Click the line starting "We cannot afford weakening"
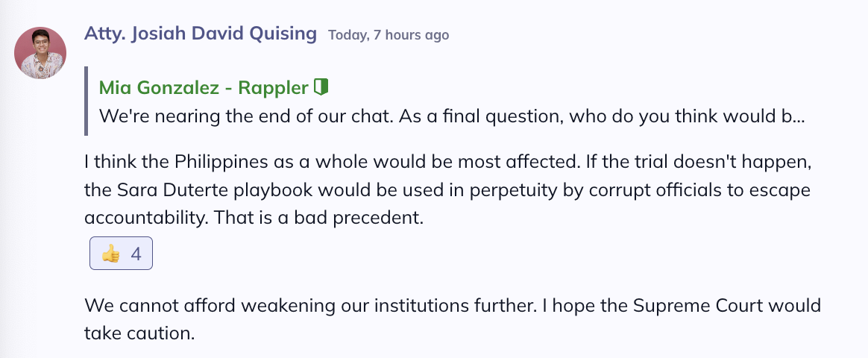 (452, 306)
